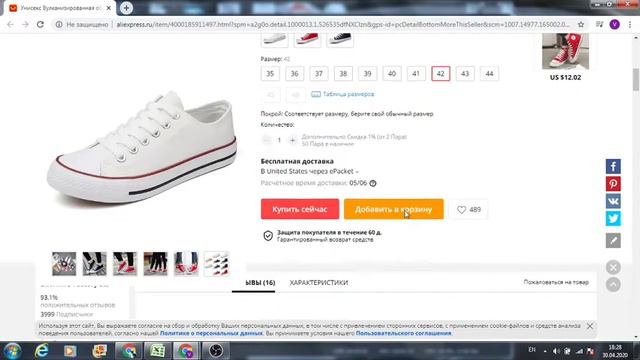Share the product on Facebook
This screenshot has width=640, height=360.
(613, 166)
